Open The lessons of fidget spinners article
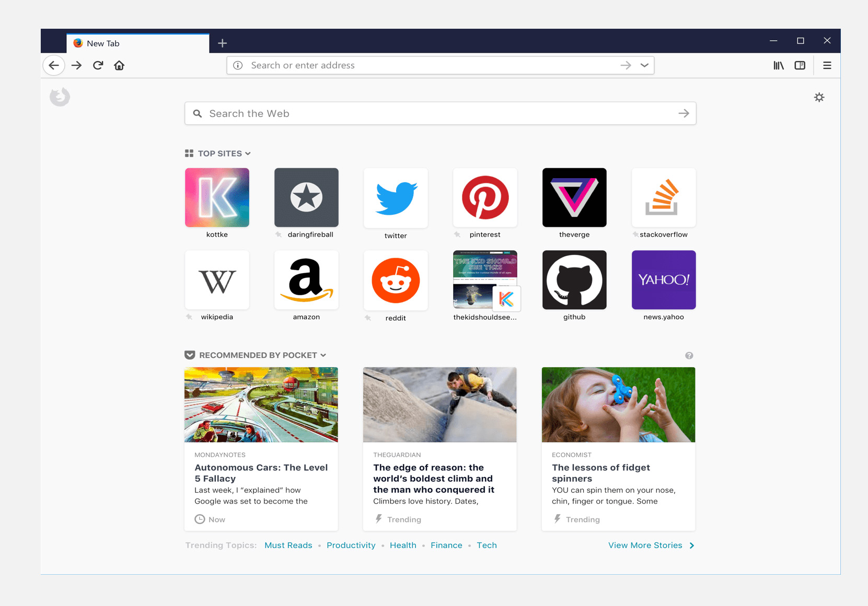This screenshot has height=606, width=868. point(601,473)
